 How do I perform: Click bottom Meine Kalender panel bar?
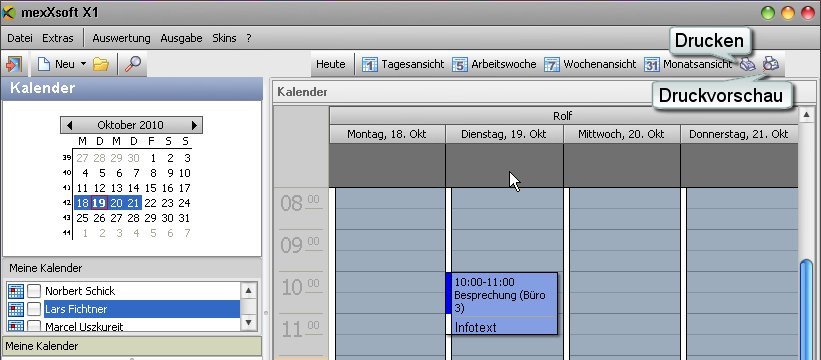pos(132,346)
